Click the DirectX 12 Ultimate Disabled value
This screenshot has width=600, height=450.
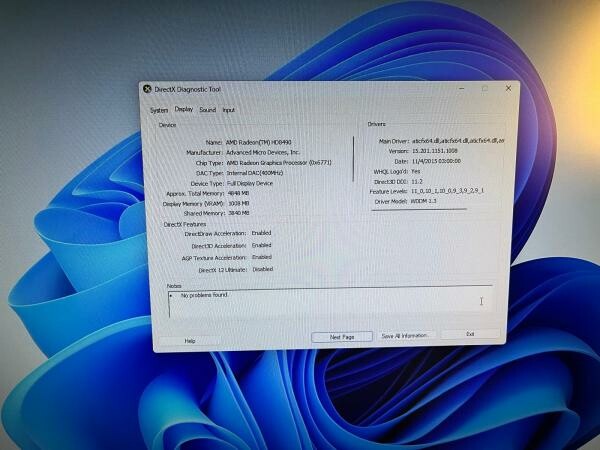click(263, 269)
